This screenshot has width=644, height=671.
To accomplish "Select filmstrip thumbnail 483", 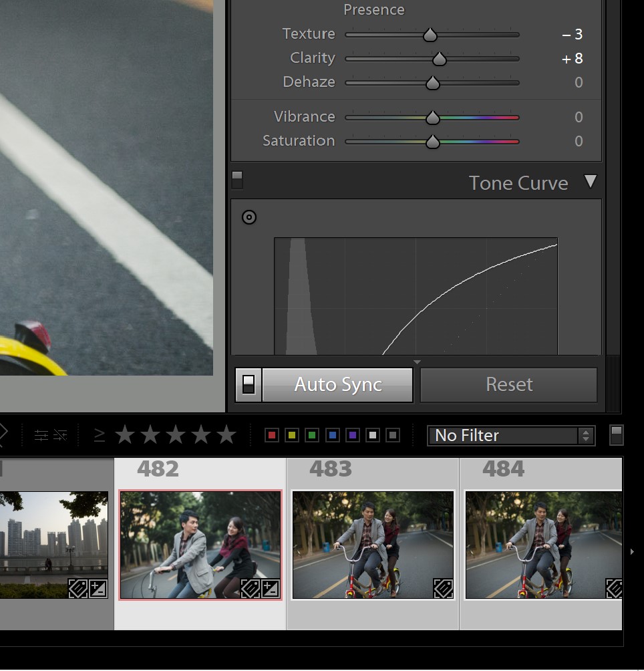I will click(x=373, y=545).
